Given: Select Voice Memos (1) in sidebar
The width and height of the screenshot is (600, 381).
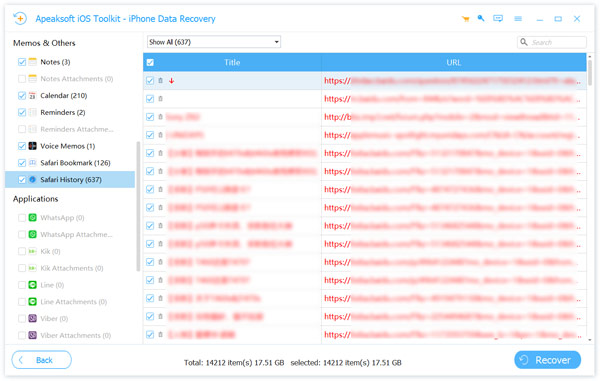Looking at the screenshot, I should (x=68, y=146).
